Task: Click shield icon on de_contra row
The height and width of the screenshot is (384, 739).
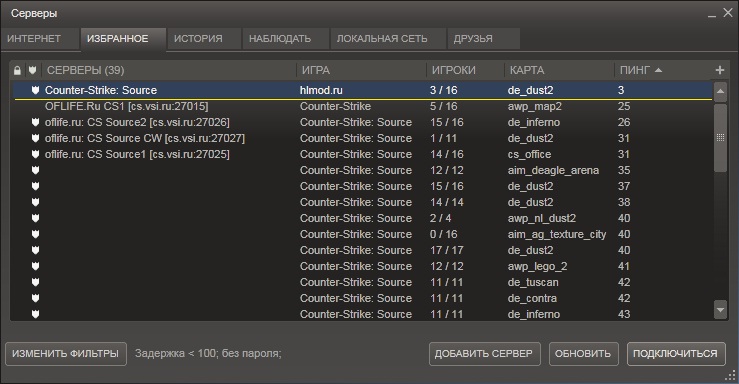Action: [x=35, y=298]
